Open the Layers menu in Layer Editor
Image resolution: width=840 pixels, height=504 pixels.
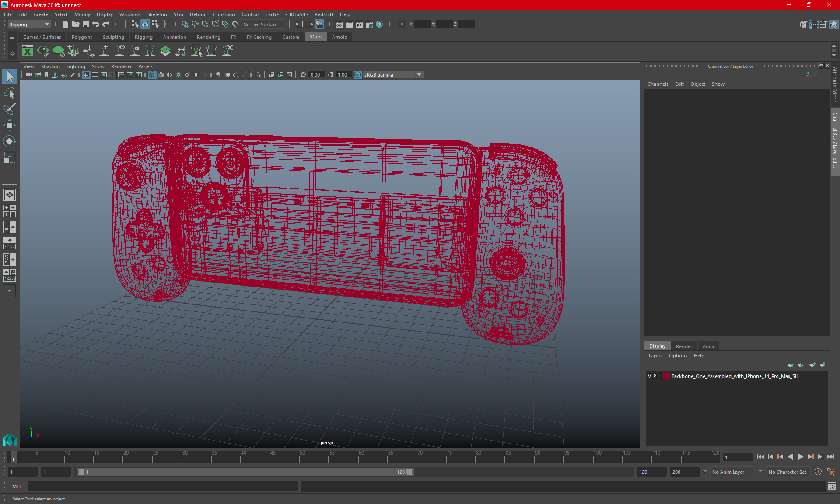655,356
